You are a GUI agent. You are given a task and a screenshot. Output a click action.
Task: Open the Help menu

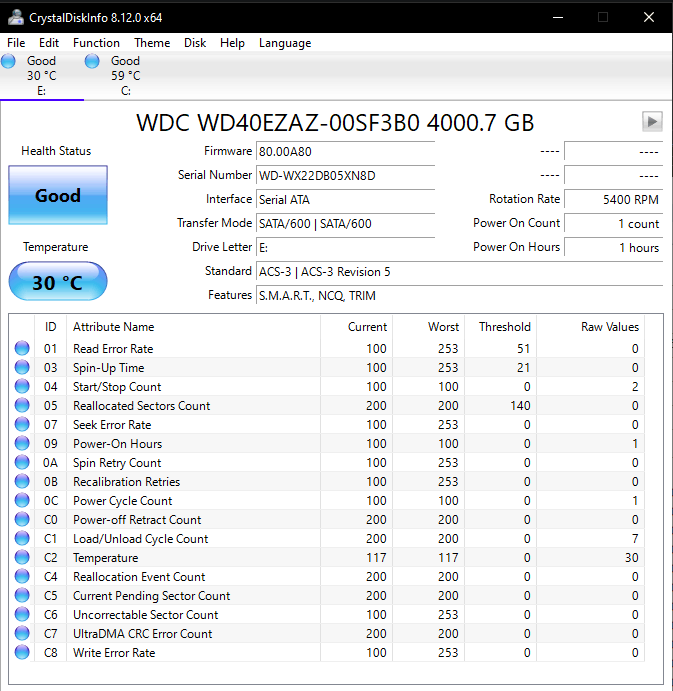point(232,43)
